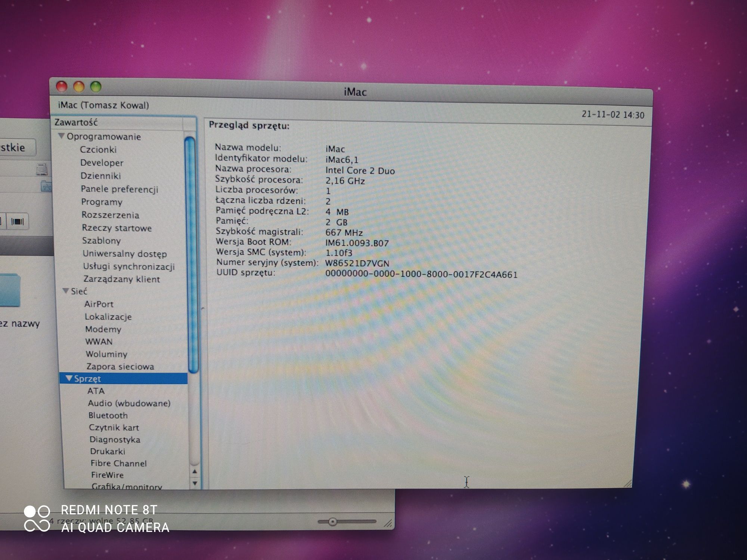
Task: Click the Boot ROM version IM61.0093.B07
Action: 357,243
